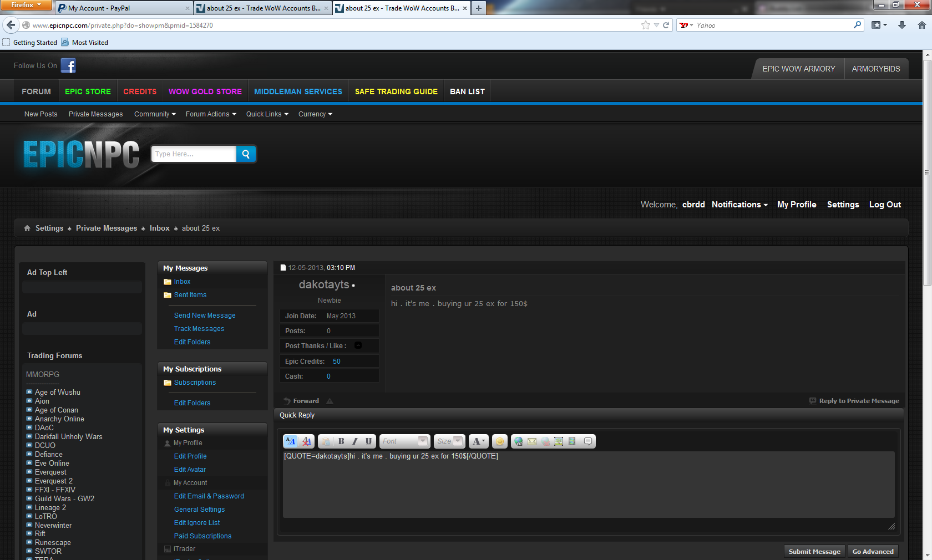
Task: Open the smilies picker
Action: [x=499, y=441]
